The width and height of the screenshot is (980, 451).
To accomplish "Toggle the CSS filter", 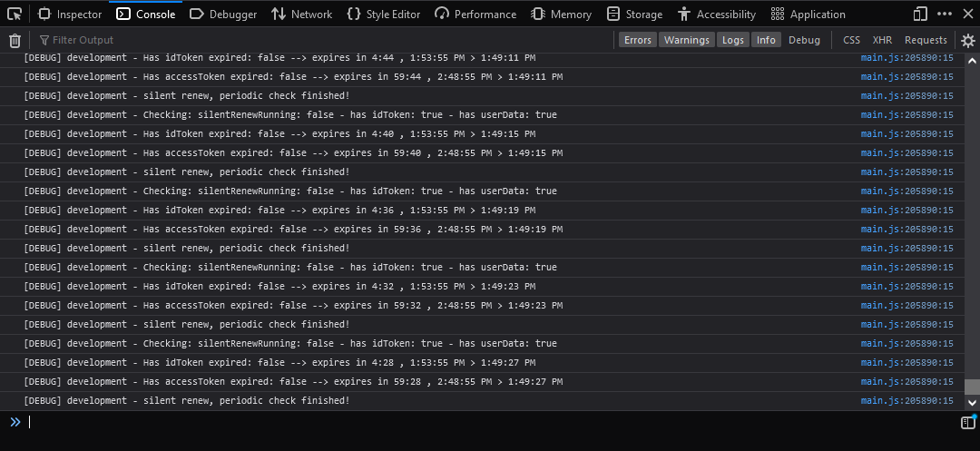I will [x=851, y=40].
